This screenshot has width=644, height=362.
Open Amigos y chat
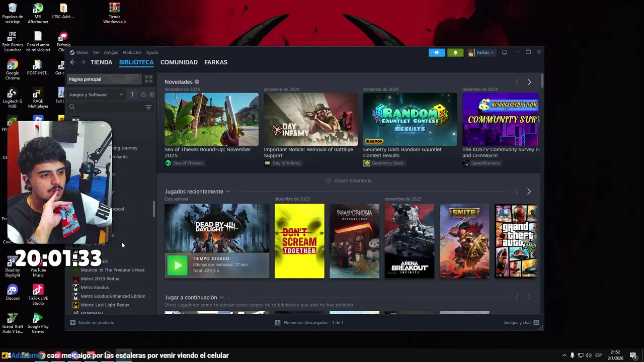521,323
